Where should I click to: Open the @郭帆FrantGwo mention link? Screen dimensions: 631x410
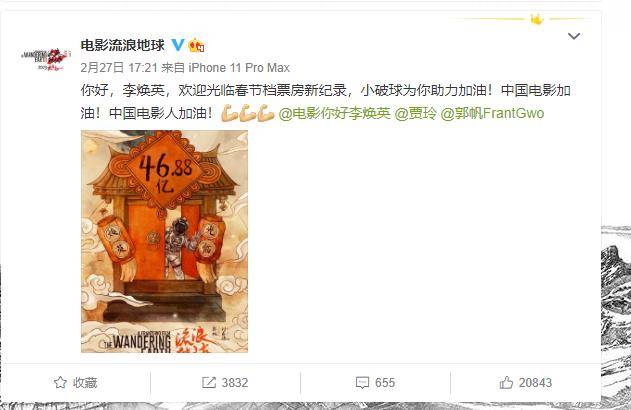(x=493, y=113)
